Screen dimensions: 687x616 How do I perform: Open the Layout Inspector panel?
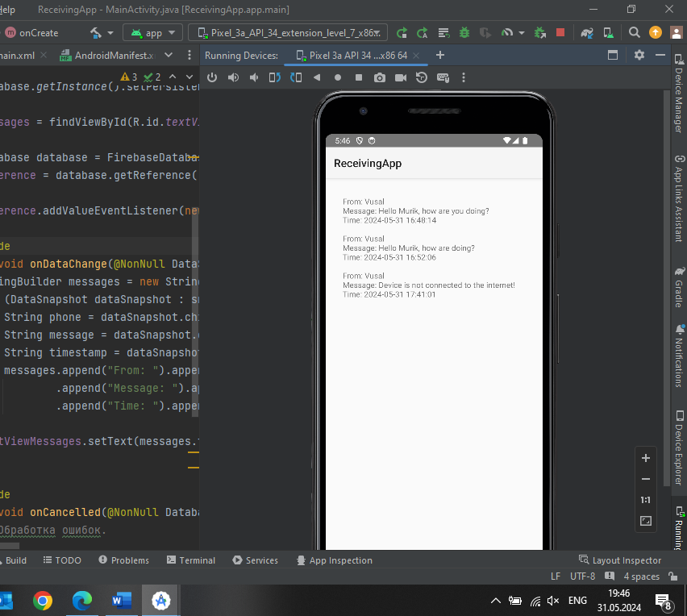tap(620, 560)
